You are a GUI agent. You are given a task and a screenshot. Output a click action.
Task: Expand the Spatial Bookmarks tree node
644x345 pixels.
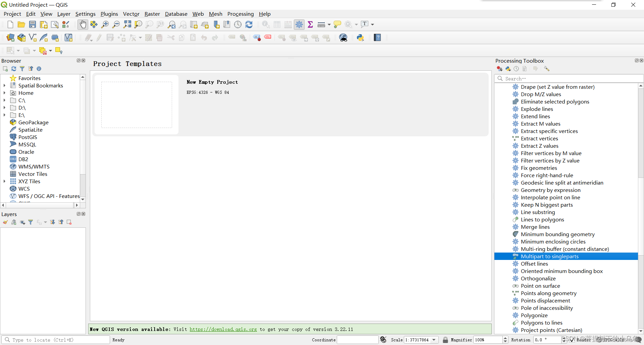pyautogui.click(x=4, y=85)
